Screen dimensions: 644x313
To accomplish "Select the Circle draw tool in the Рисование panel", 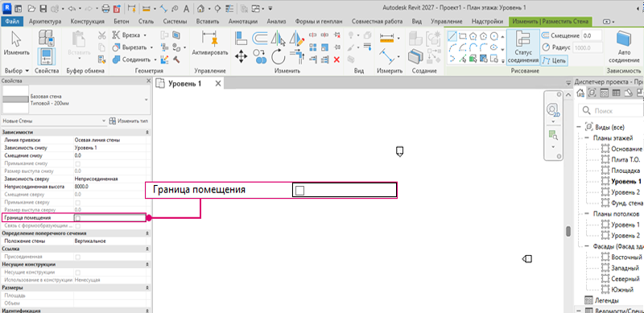I will click(494, 35).
